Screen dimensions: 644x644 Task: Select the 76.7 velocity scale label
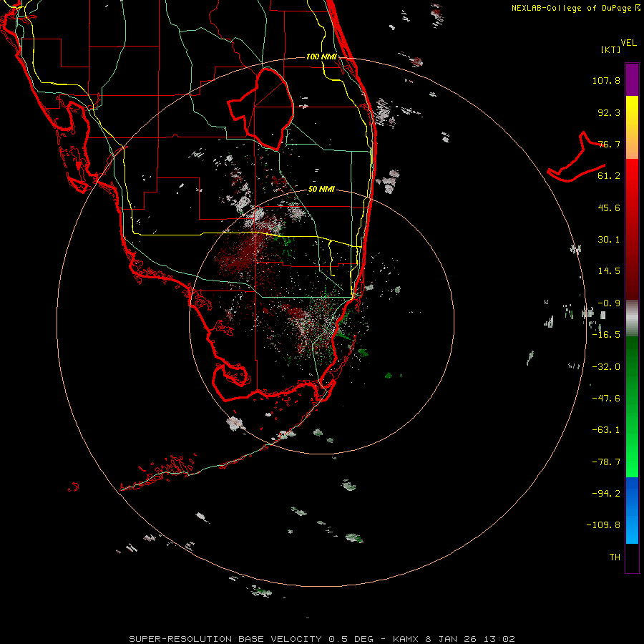609,144
